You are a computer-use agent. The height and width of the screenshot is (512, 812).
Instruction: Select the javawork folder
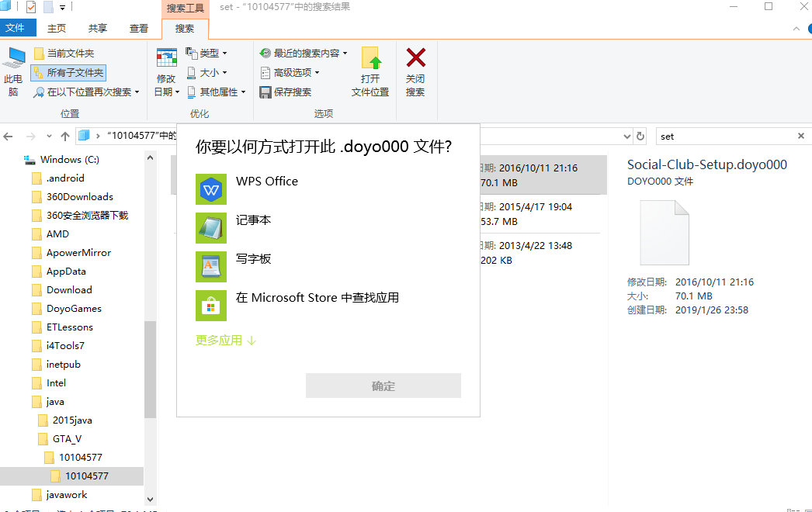tap(60, 495)
